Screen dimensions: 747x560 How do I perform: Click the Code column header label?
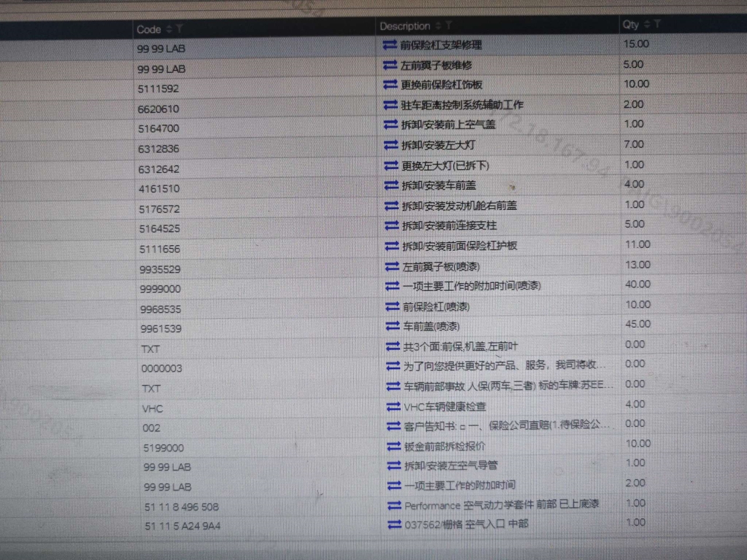pos(149,29)
